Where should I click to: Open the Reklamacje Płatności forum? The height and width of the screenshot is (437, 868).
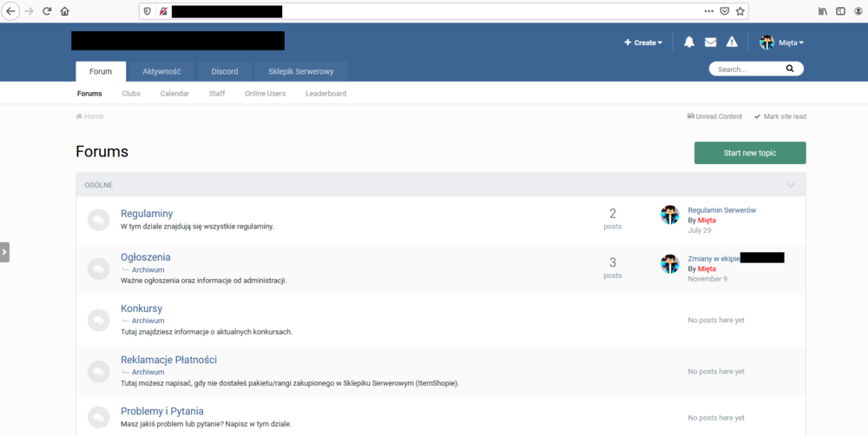click(x=168, y=360)
